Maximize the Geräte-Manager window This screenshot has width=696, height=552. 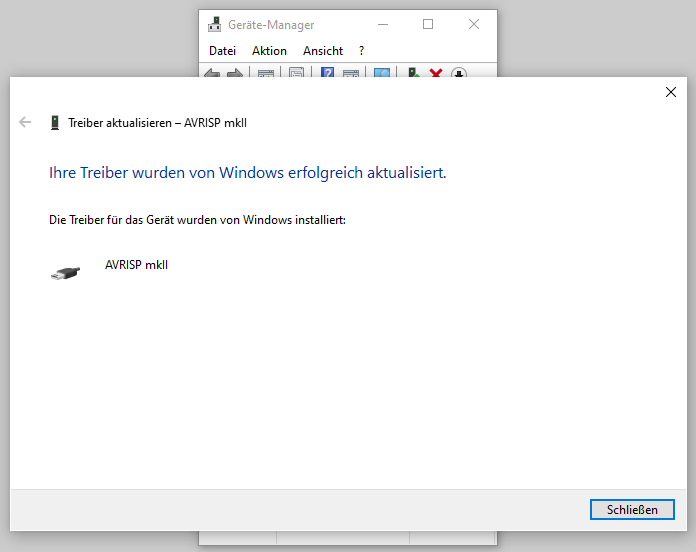428,24
